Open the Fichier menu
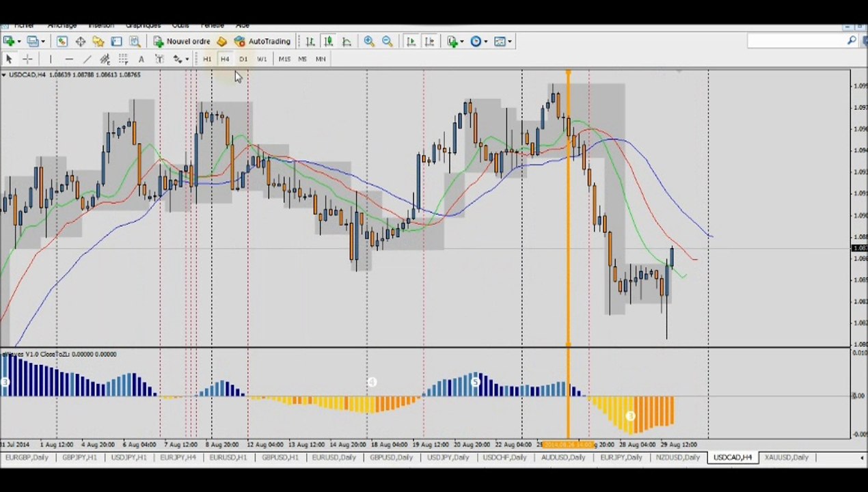 click(24, 26)
